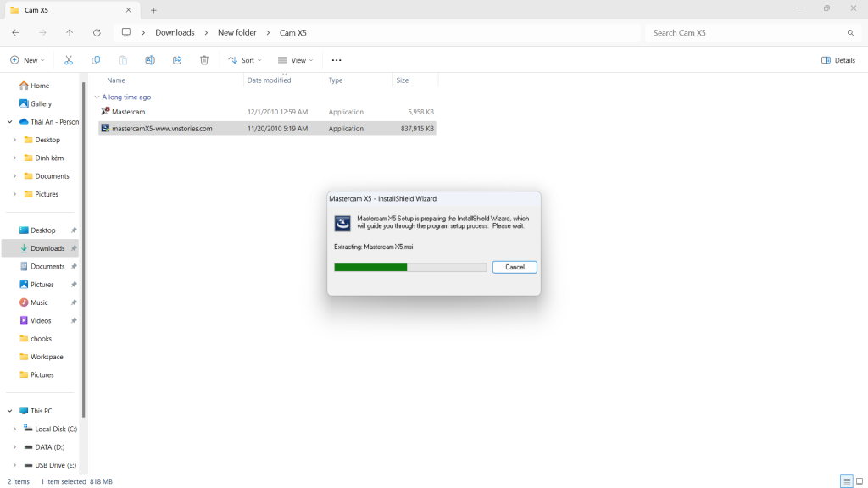Collapse the Thái An - Personal tree
Screen dimensions: 868x488
point(10,122)
